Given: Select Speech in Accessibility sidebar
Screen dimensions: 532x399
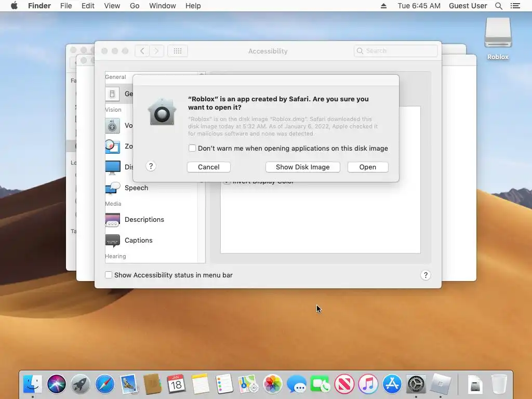Looking at the screenshot, I should pyautogui.click(x=151, y=188).
